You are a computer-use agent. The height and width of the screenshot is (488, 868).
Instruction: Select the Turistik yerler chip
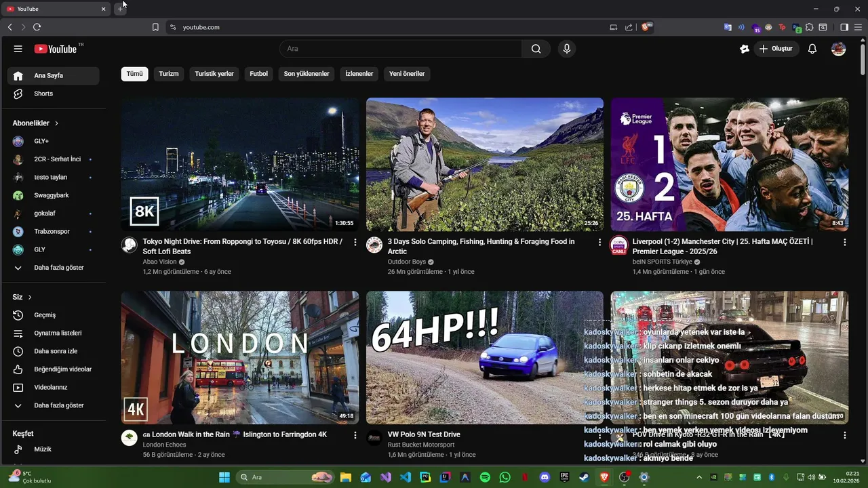coord(214,74)
